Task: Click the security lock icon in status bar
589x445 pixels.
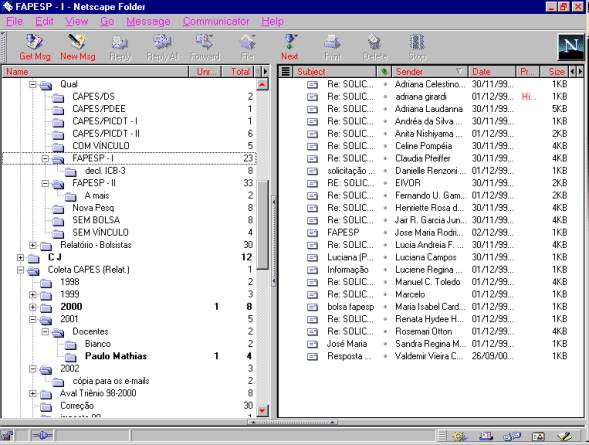Action: pos(7,436)
